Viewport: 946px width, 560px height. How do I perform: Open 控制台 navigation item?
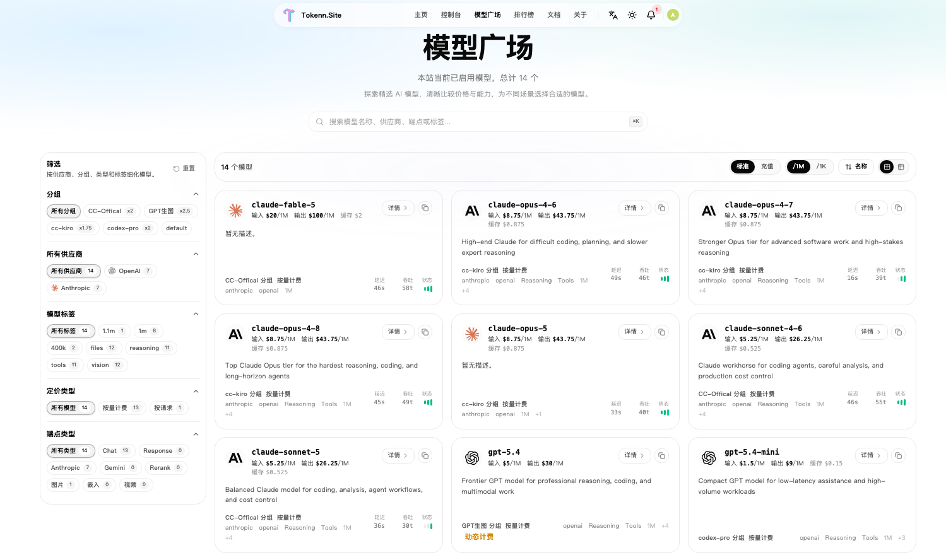tap(451, 15)
